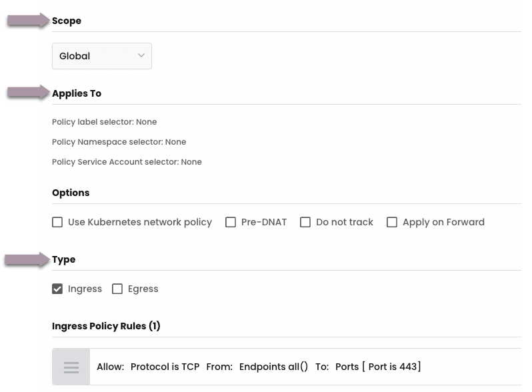This screenshot has height=392, width=532.
Task: Click the arrow pointing to Type
Action: tap(28, 259)
